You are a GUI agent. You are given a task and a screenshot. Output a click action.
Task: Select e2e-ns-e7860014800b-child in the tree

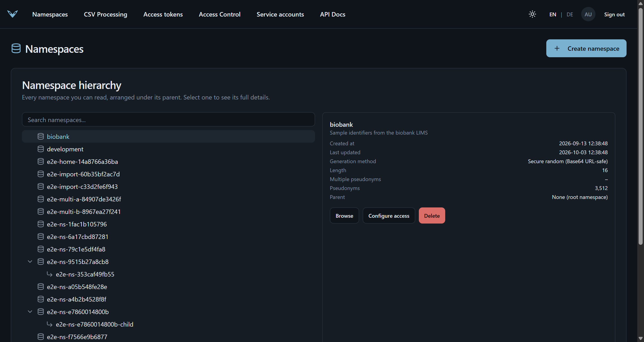pyautogui.click(x=168, y=324)
